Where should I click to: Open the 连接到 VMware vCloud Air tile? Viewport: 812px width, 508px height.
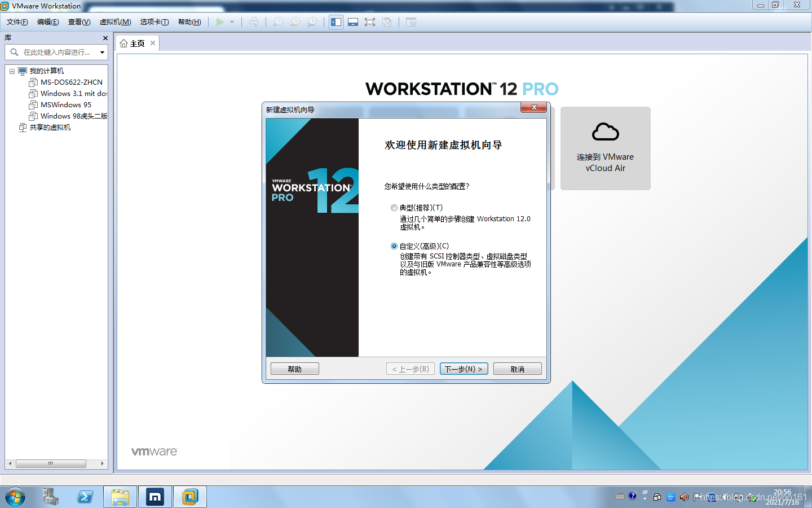click(x=606, y=148)
